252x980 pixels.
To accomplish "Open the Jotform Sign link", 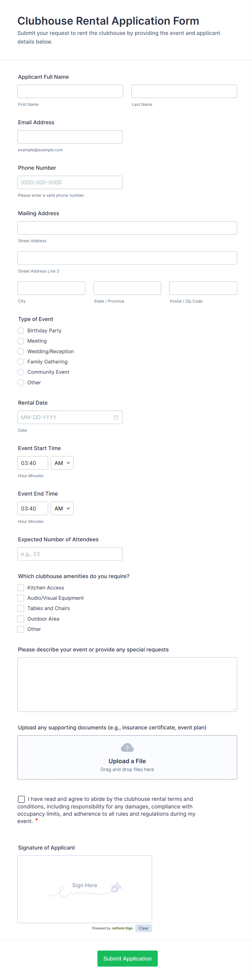I will pos(122,928).
